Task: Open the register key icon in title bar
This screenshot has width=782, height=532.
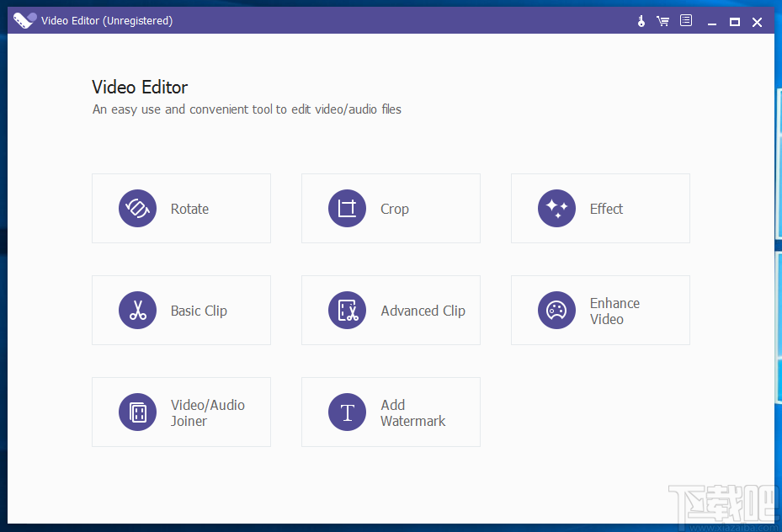Action: tap(641, 21)
